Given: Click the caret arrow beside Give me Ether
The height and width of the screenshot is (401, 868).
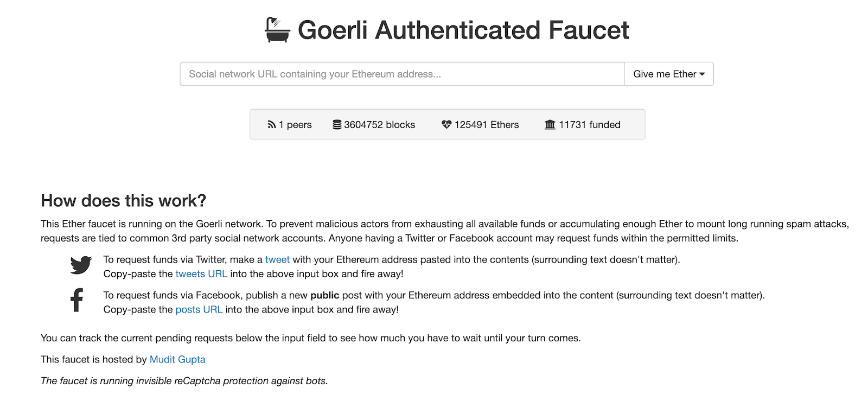Looking at the screenshot, I should coord(702,74).
